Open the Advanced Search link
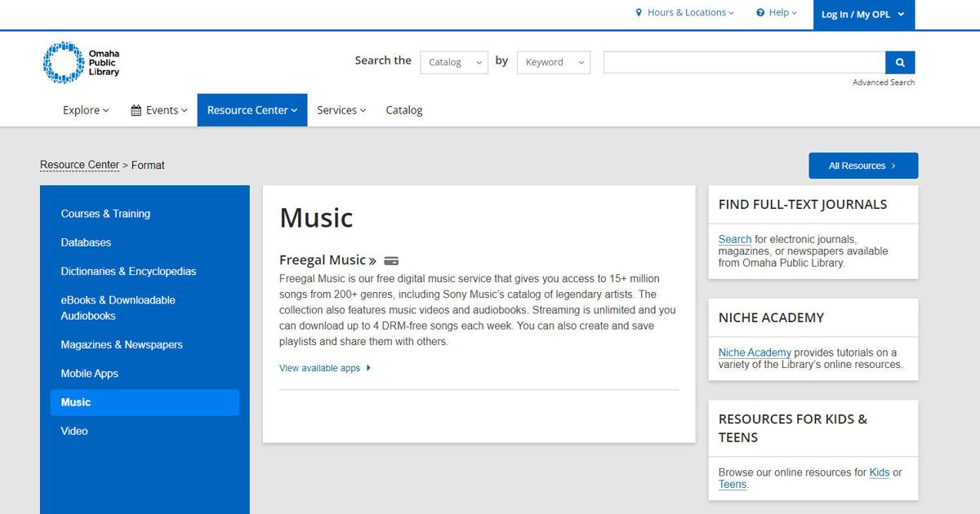 coord(884,82)
